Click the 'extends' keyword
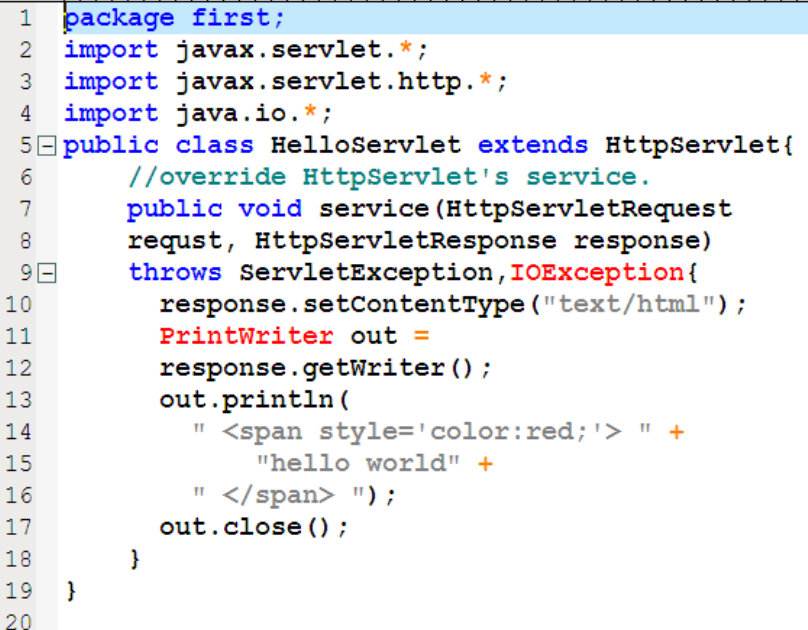 pyautogui.click(x=533, y=145)
